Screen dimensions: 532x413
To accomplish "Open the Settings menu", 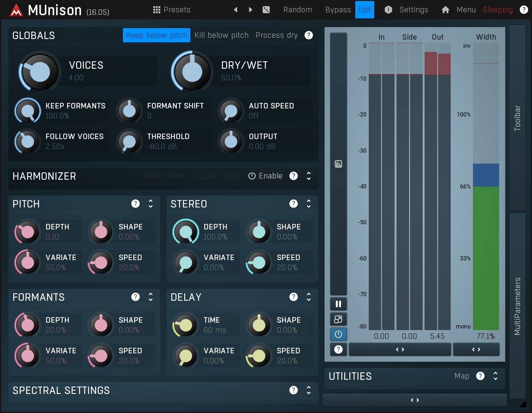I will [414, 10].
